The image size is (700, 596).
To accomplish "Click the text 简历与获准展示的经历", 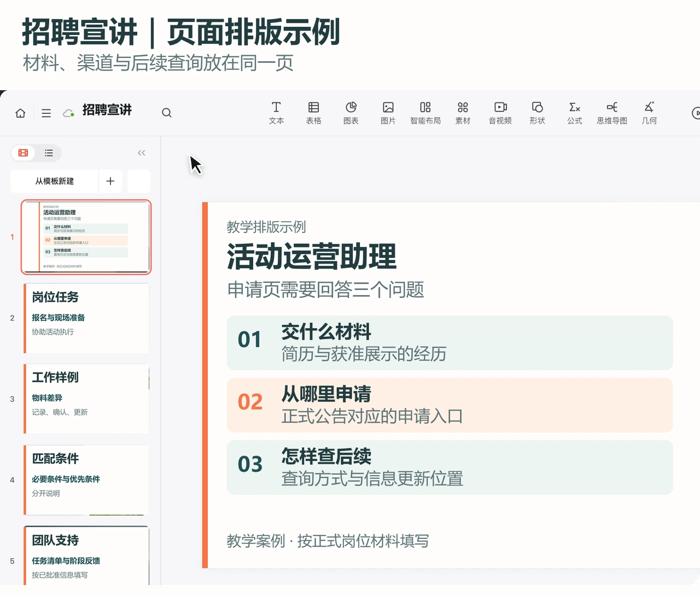I will point(364,354).
